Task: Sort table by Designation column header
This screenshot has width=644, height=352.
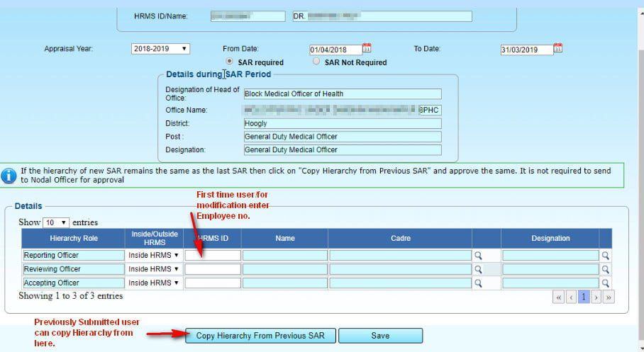Action: pyautogui.click(x=550, y=239)
